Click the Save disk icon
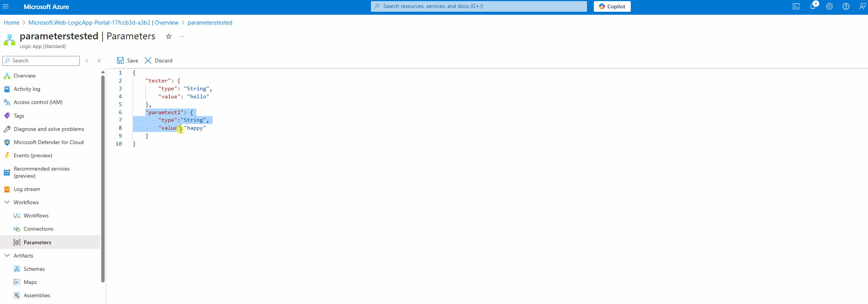The height and width of the screenshot is (304, 868). click(x=120, y=60)
